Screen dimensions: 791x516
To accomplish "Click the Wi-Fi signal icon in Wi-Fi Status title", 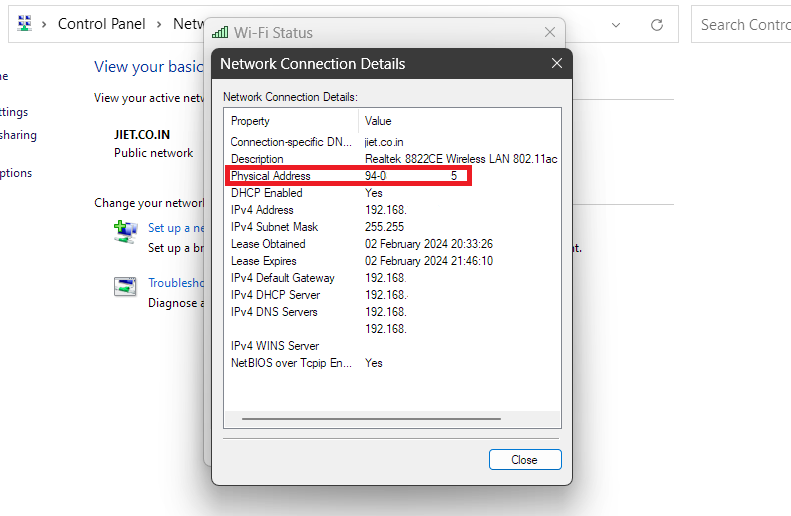I will [x=220, y=33].
